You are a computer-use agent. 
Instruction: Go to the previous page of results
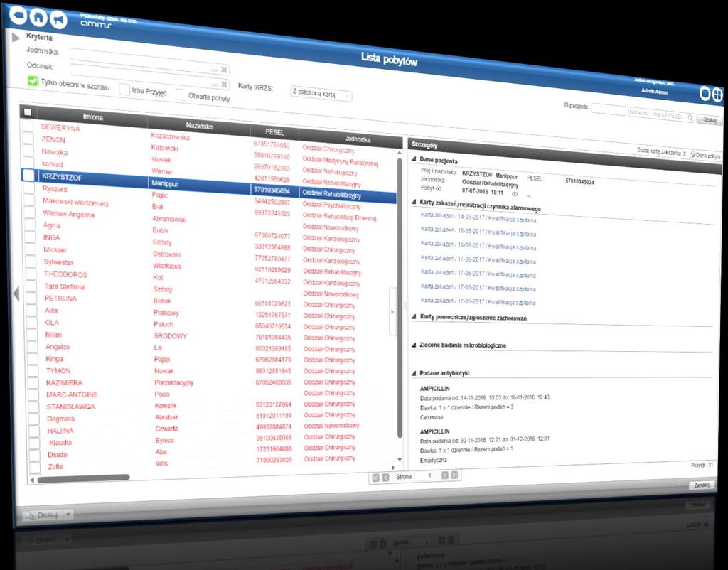[x=385, y=477]
